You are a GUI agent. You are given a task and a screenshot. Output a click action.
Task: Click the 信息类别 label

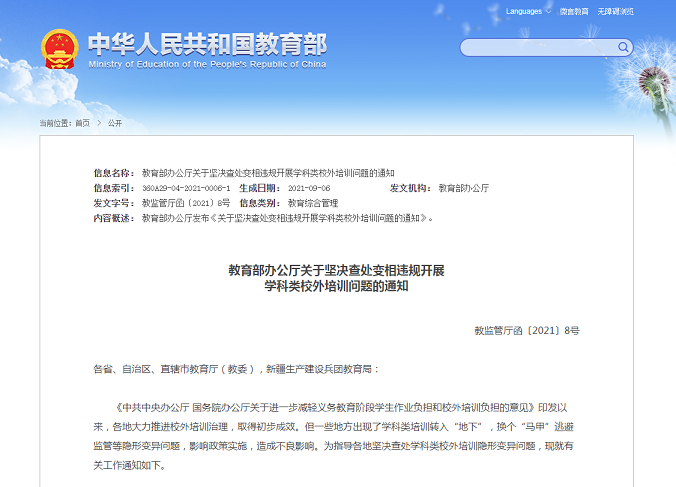click(x=260, y=203)
